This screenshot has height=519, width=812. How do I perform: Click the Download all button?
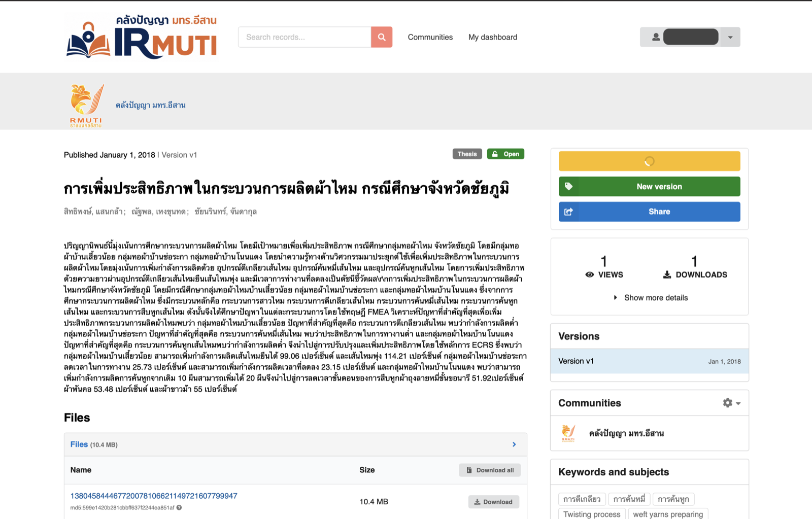point(490,470)
